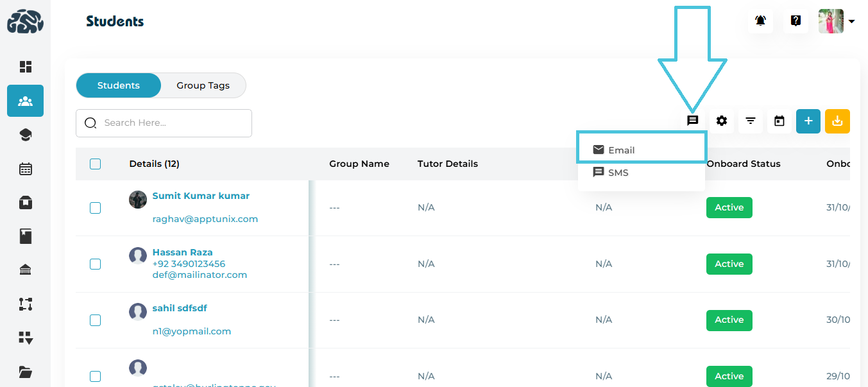Tick the select-all checkbox in table header
Viewport: 868px width, 387px height.
(x=96, y=164)
